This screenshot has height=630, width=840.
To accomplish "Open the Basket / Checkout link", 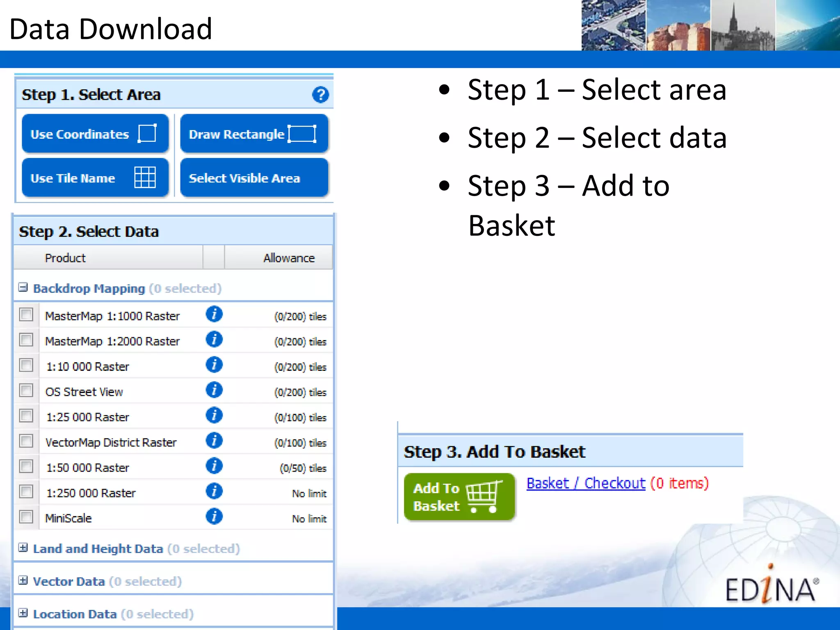I will click(x=586, y=483).
